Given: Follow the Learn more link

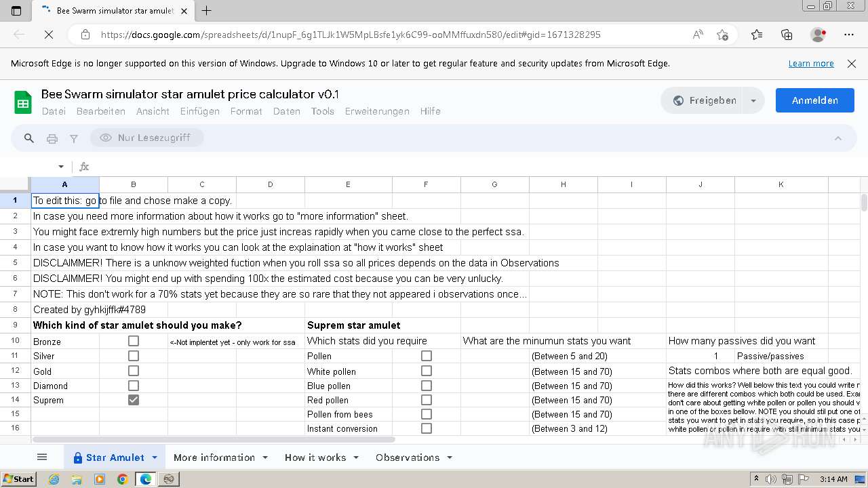Looking at the screenshot, I should (810, 63).
